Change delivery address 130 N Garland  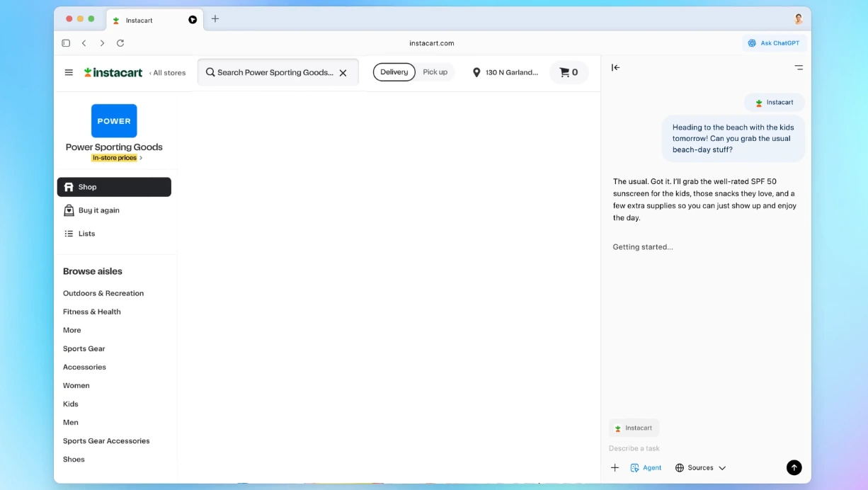[506, 72]
